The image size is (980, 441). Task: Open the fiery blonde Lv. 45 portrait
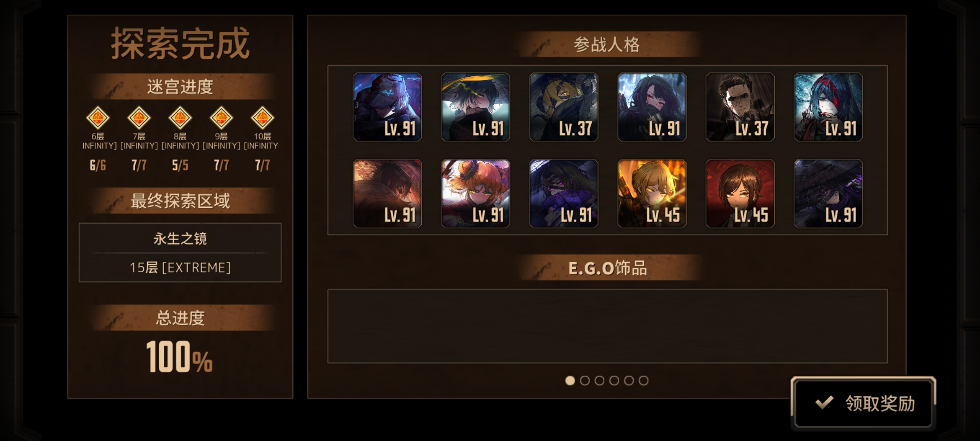click(x=652, y=194)
